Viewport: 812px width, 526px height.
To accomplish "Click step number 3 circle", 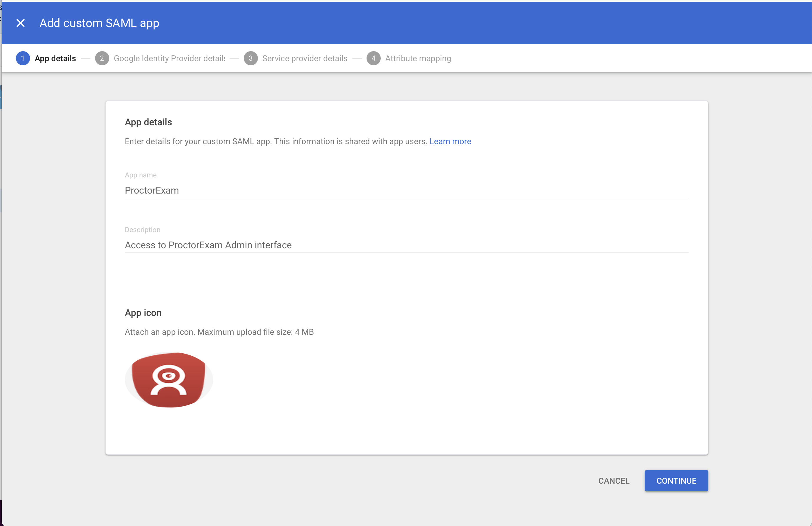I will click(251, 58).
